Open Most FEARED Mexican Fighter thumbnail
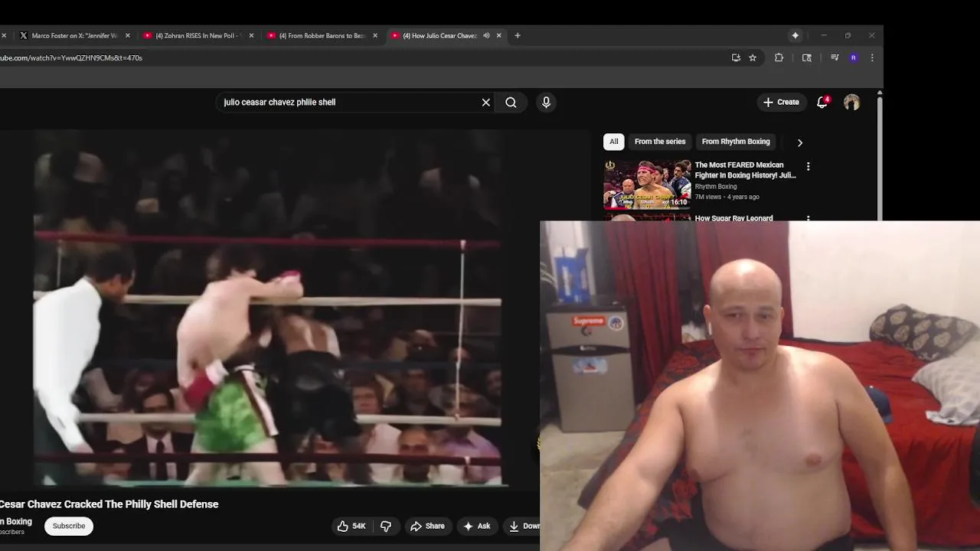This screenshot has width=980, height=551. point(647,184)
